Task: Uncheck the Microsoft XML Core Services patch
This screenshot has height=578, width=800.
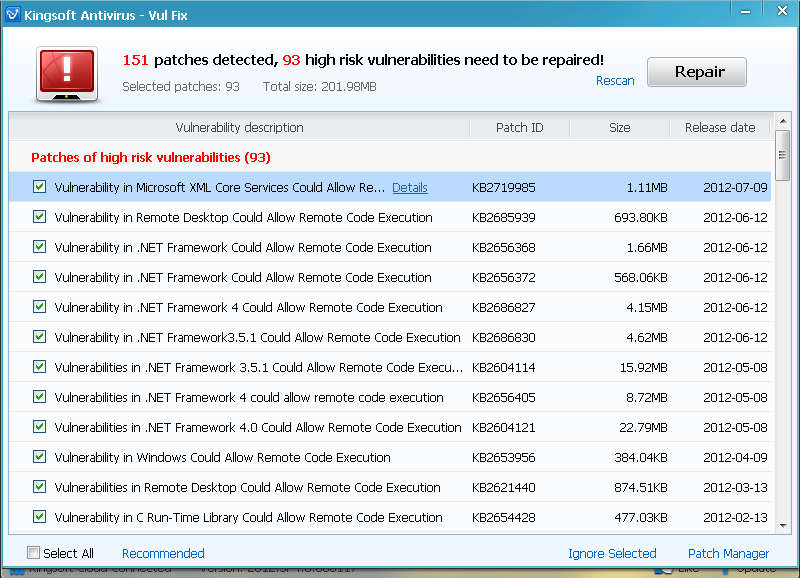Action: click(40, 187)
